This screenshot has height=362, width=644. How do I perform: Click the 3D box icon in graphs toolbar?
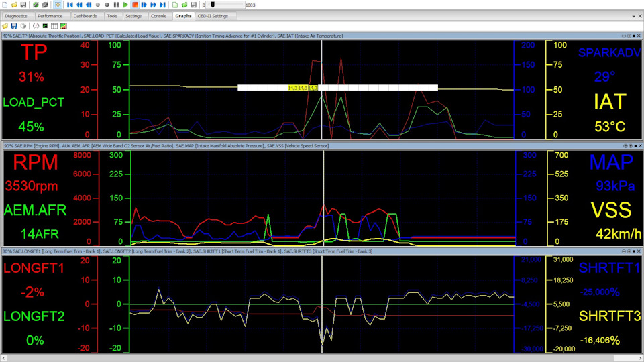(23, 26)
